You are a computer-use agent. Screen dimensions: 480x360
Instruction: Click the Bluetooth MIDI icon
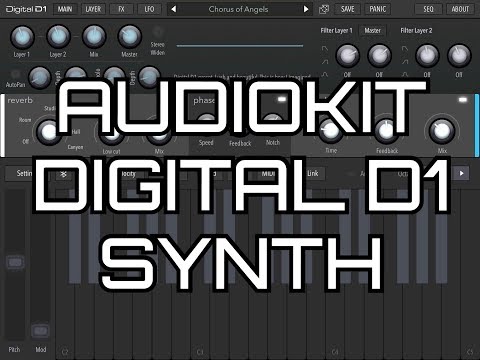(63, 174)
